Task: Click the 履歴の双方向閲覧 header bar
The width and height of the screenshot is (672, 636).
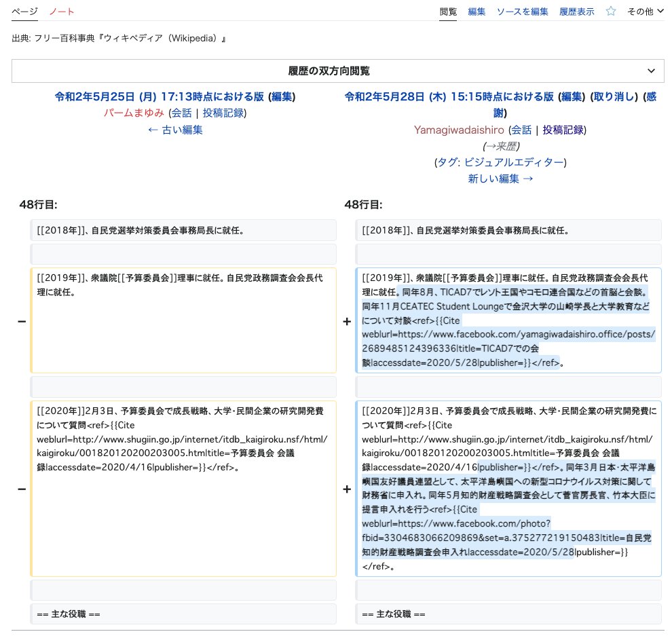Action: click(x=338, y=71)
